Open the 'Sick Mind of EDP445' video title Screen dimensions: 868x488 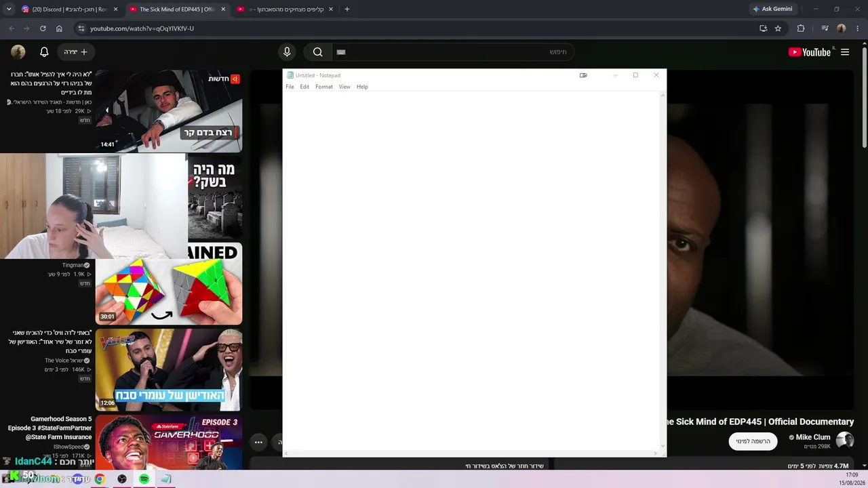tap(759, 422)
